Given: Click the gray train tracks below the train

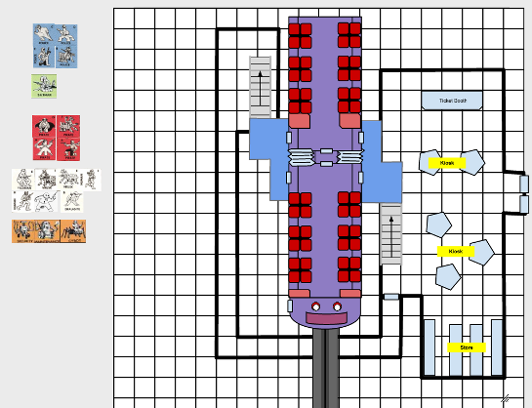Looking at the screenshot, I should click(x=326, y=368).
